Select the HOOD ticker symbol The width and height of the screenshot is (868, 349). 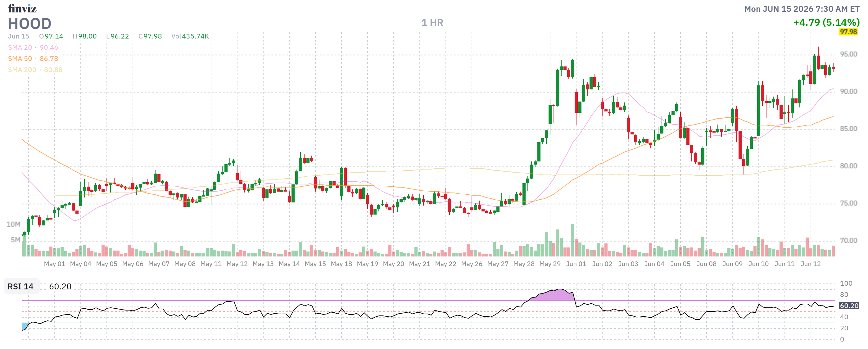click(x=30, y=24)
